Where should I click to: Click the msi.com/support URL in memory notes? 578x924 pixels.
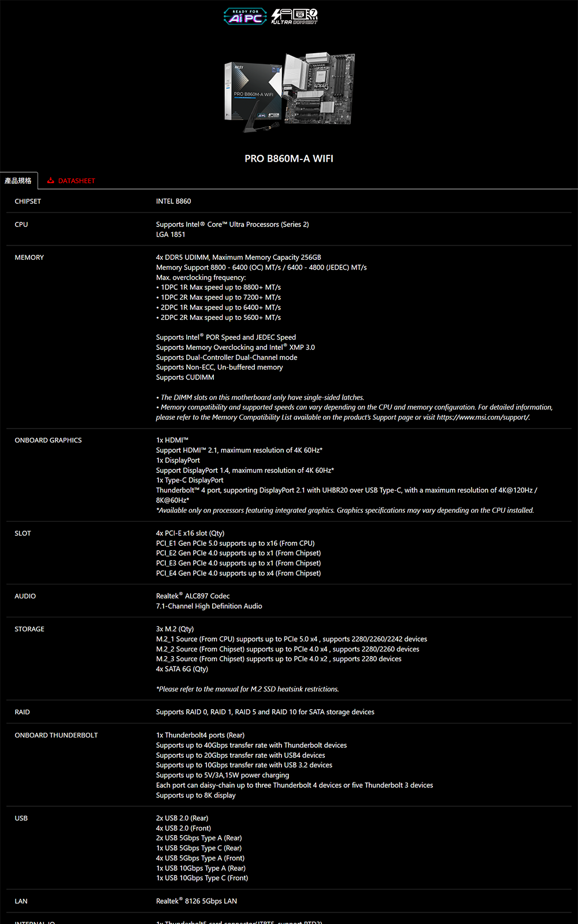[x=483, y=418]
